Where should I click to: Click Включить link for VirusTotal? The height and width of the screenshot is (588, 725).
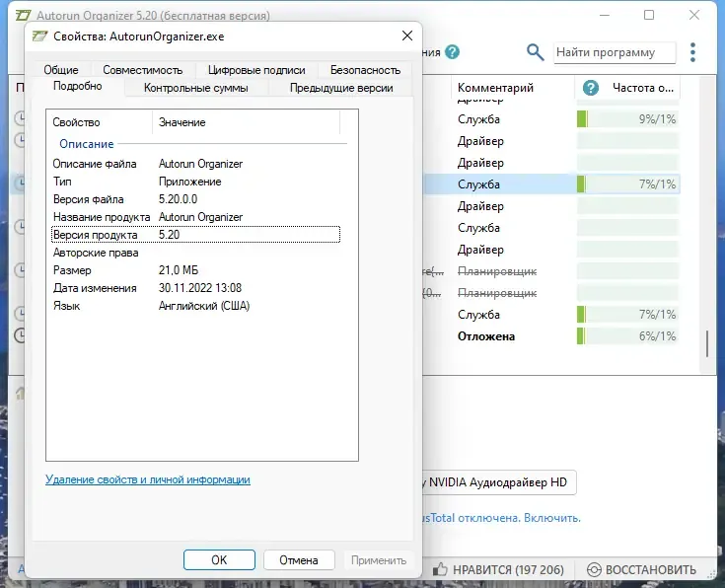click(x=551, y=518)
